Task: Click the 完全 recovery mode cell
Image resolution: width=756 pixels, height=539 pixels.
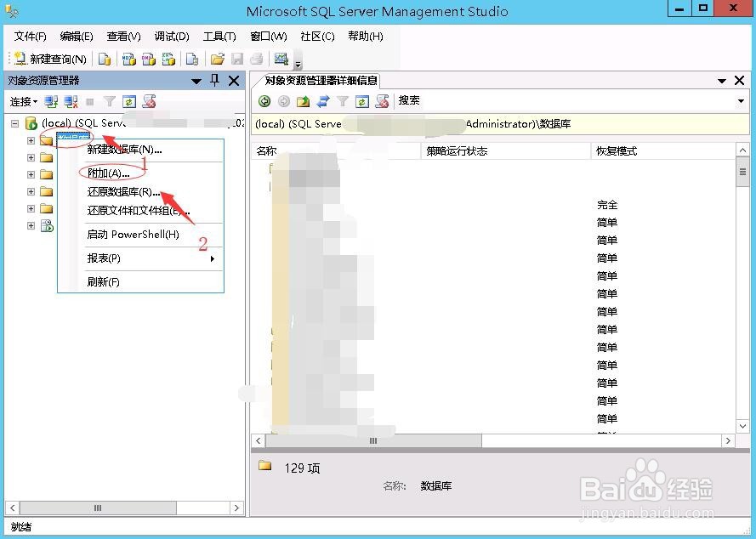Action: pyautogui.click(x=607, y=205)
